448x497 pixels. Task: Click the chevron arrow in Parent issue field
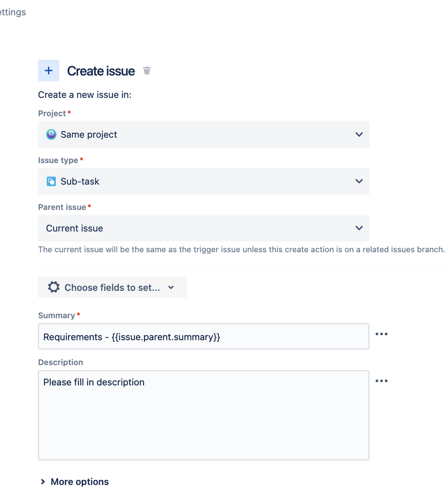[359, 228]
